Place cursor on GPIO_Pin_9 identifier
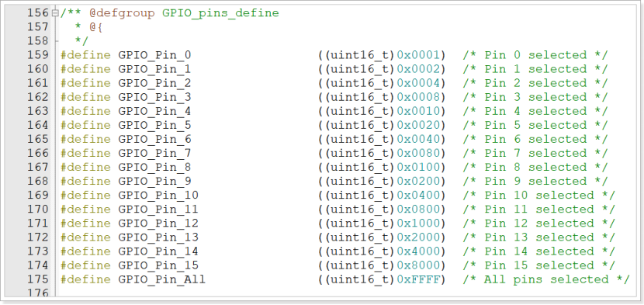Screen dimensions: 644x305 (x=155, y=182)
